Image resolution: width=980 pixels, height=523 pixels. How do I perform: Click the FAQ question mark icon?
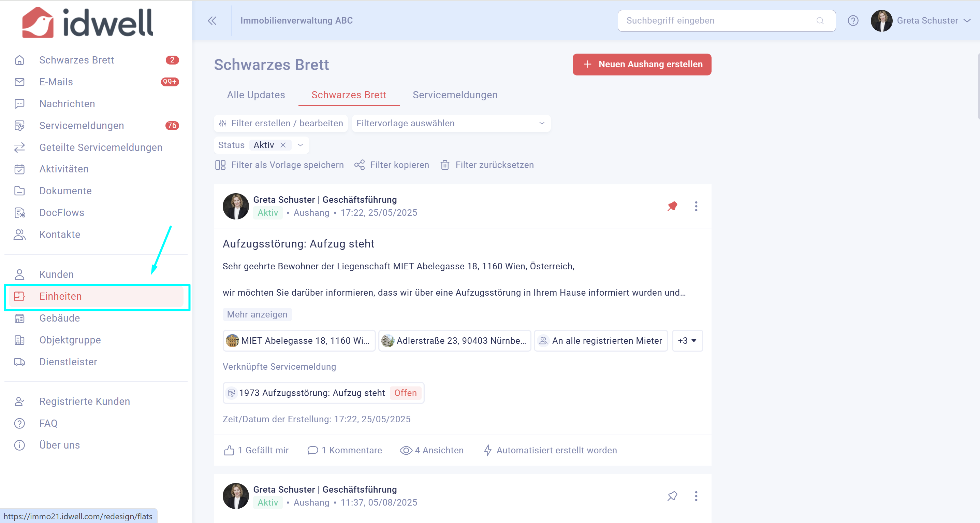point(19,423)
